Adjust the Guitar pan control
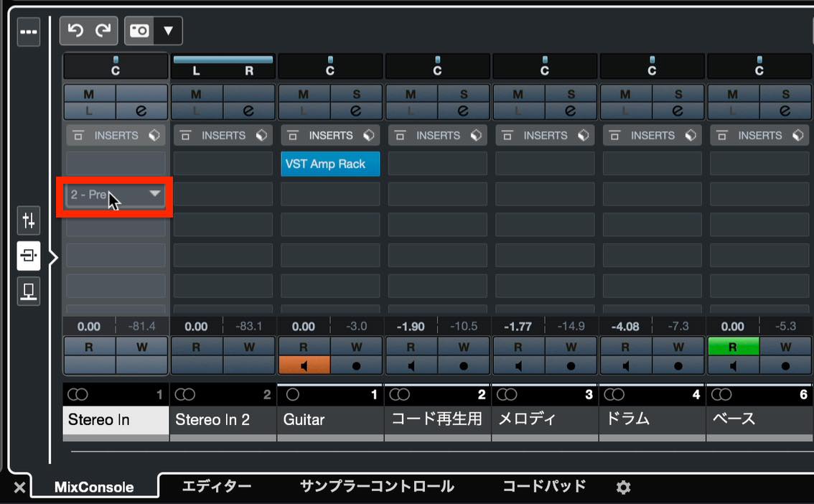Screen dimensions: 814x504 tap(330, 66)
